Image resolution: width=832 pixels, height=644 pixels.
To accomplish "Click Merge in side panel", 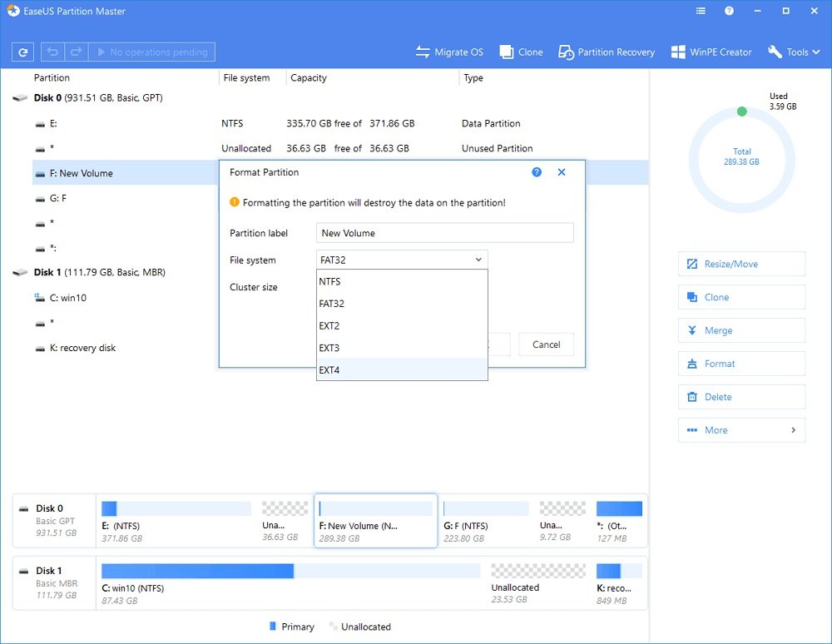I will click(741, 330).
